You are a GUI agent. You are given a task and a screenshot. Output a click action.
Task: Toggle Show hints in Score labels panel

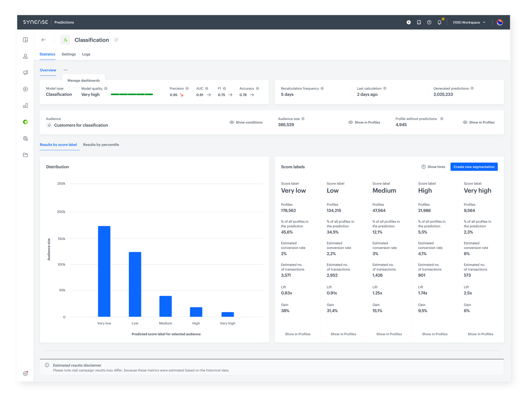[433, 167]
